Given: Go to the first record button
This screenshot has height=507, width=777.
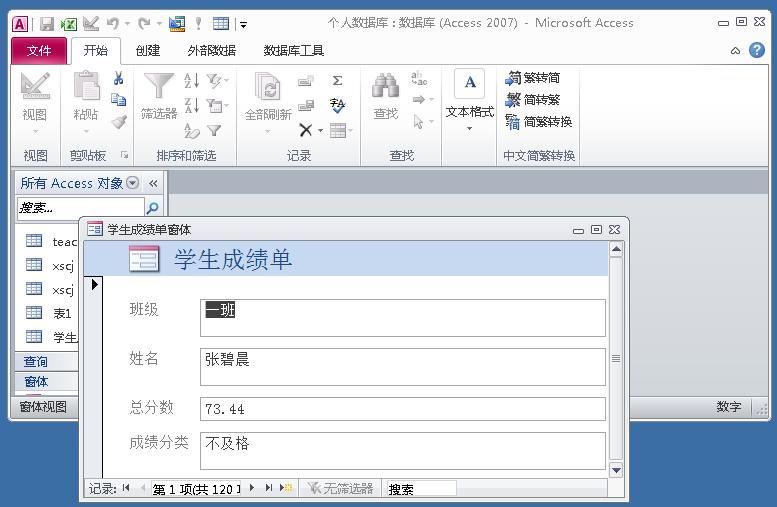Looking at the screenshot, I should [126, 488].
